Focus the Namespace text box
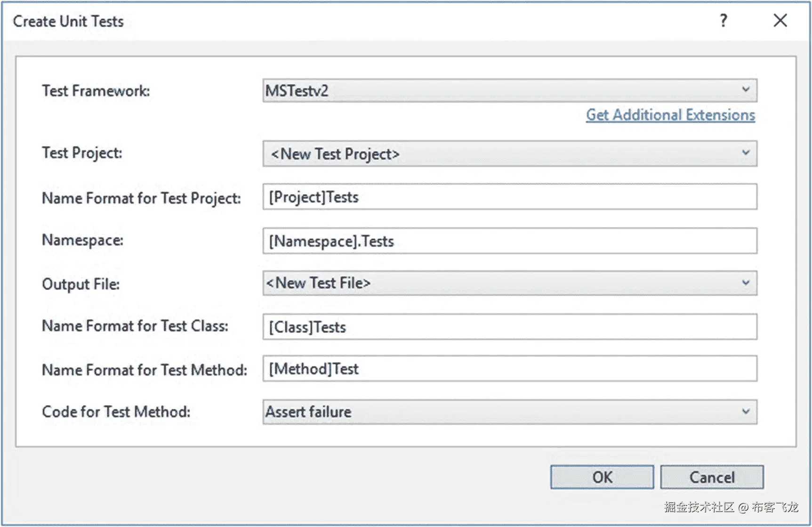 click(x=509, y=241)
